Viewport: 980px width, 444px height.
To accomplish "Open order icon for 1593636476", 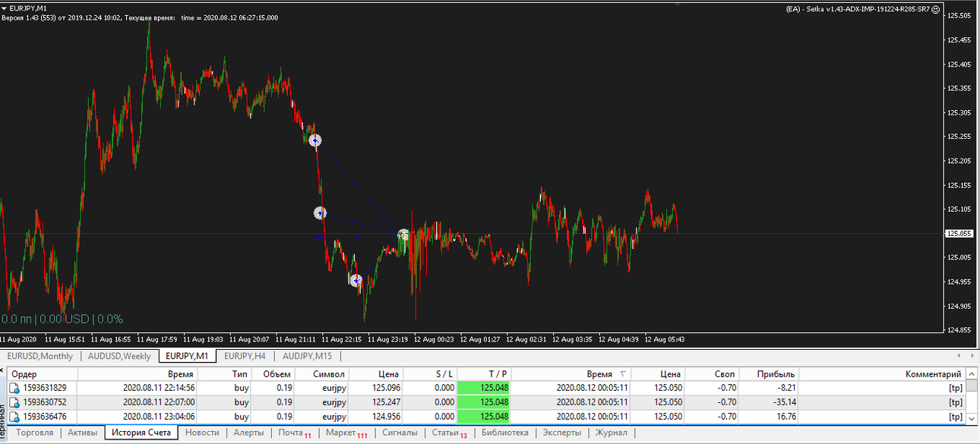I will tap(14, 417).
